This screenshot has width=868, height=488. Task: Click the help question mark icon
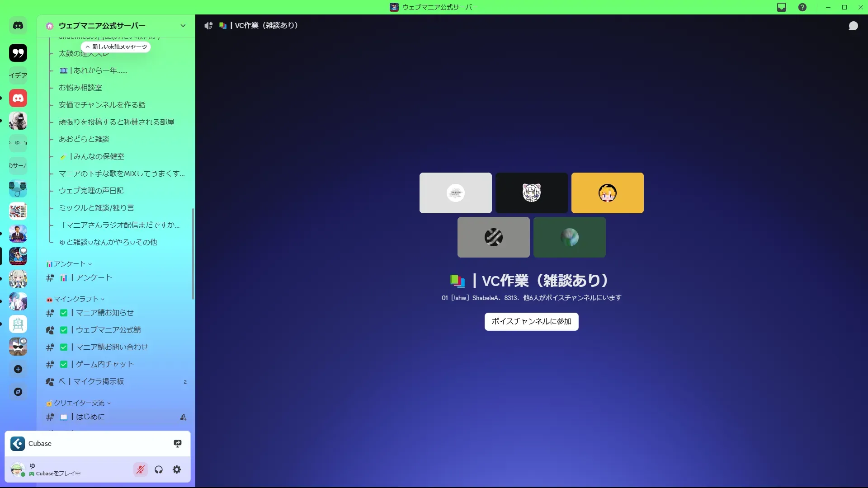(802, 7)
